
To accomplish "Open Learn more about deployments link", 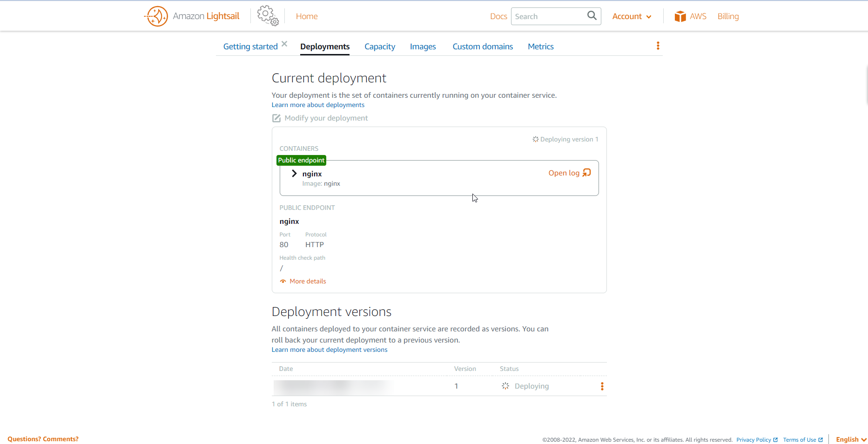I will click(318, 105).
